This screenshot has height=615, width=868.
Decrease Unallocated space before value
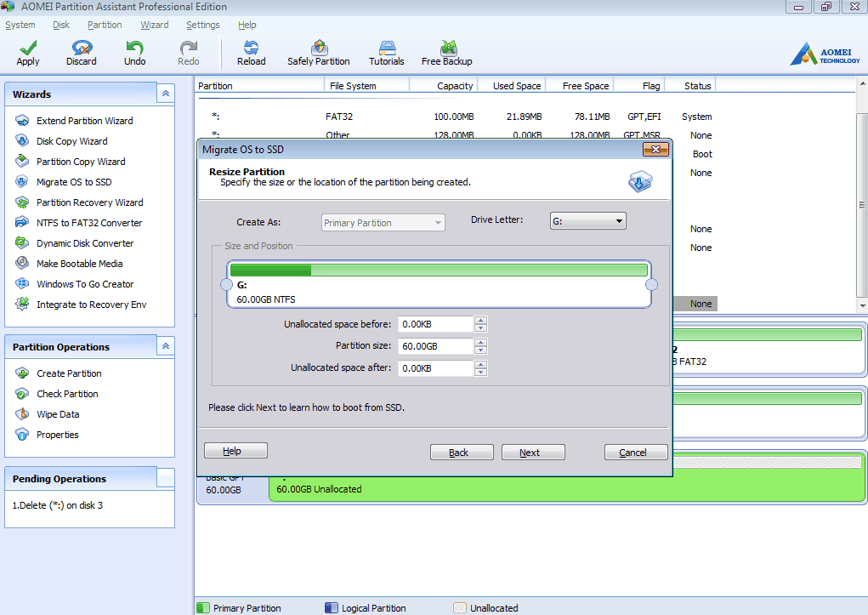pos(481,328)
